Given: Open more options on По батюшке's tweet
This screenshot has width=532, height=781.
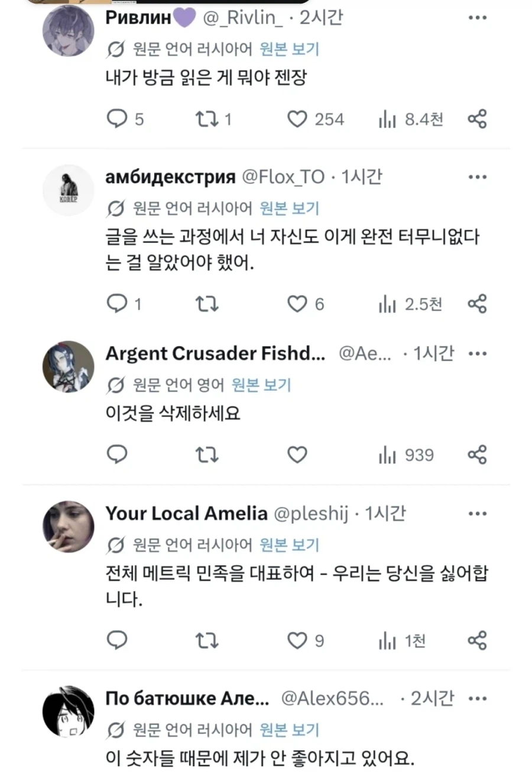Looking at the screenshot, I should [x=477, y=698].
